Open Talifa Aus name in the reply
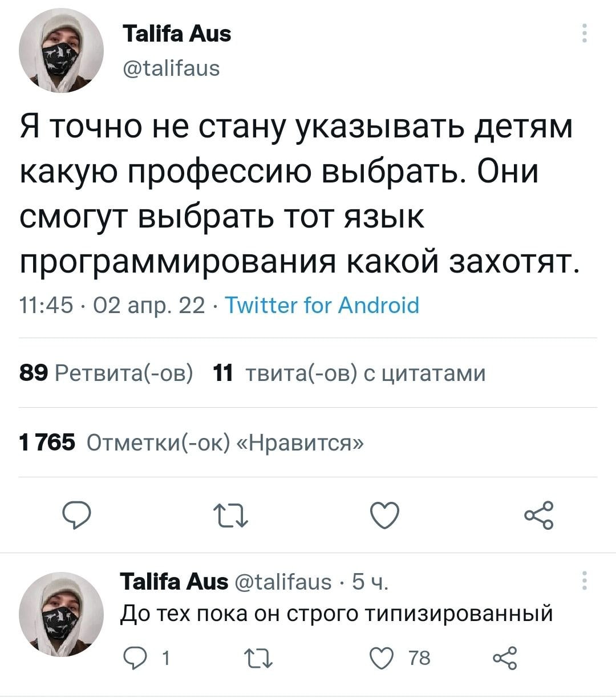 coord(174,582)
